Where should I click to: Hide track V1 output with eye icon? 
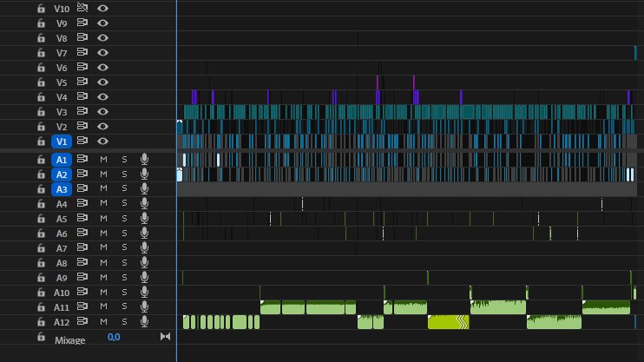click(x=102, y=142)
